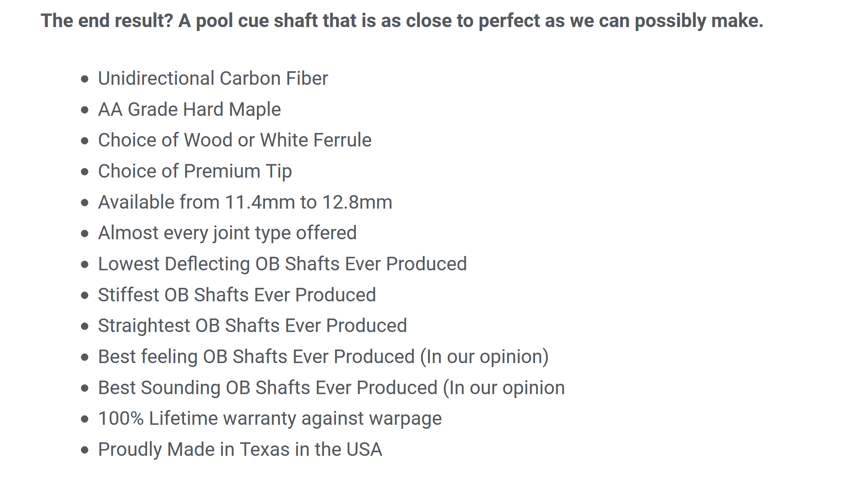This screenshot has width=844, height=504.
Task: Click the '12.8mm' value in the list
Action: tap(357, 202)
